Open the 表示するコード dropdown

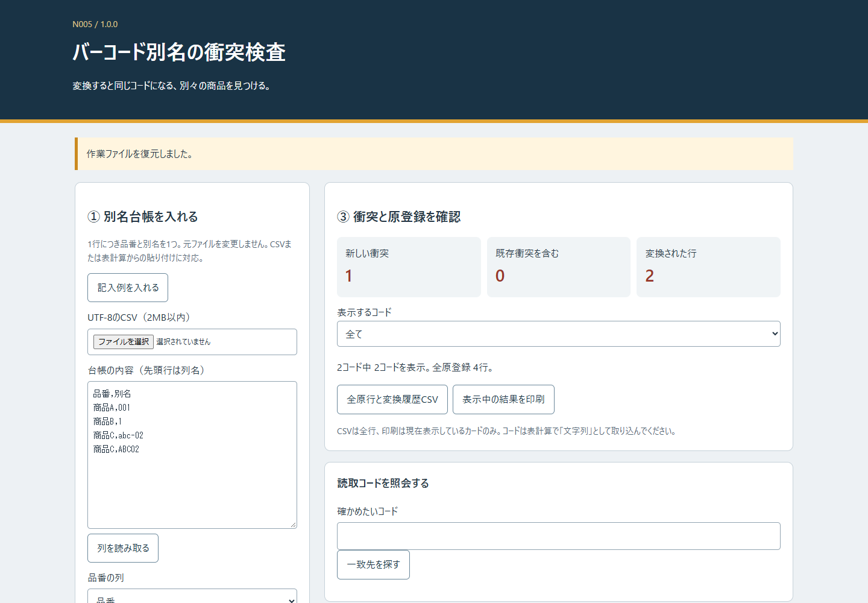coord(559,334)
